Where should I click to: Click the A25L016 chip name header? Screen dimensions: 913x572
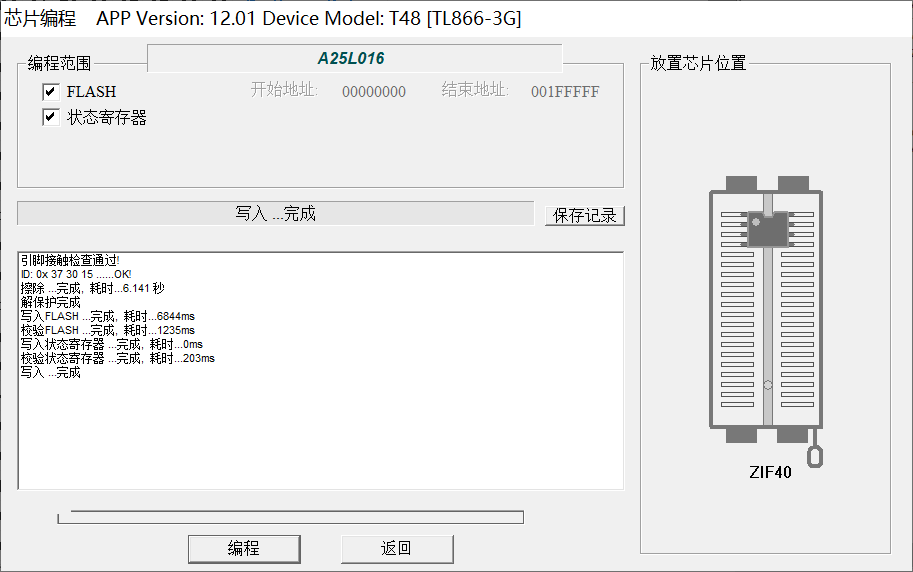point(352,59)
